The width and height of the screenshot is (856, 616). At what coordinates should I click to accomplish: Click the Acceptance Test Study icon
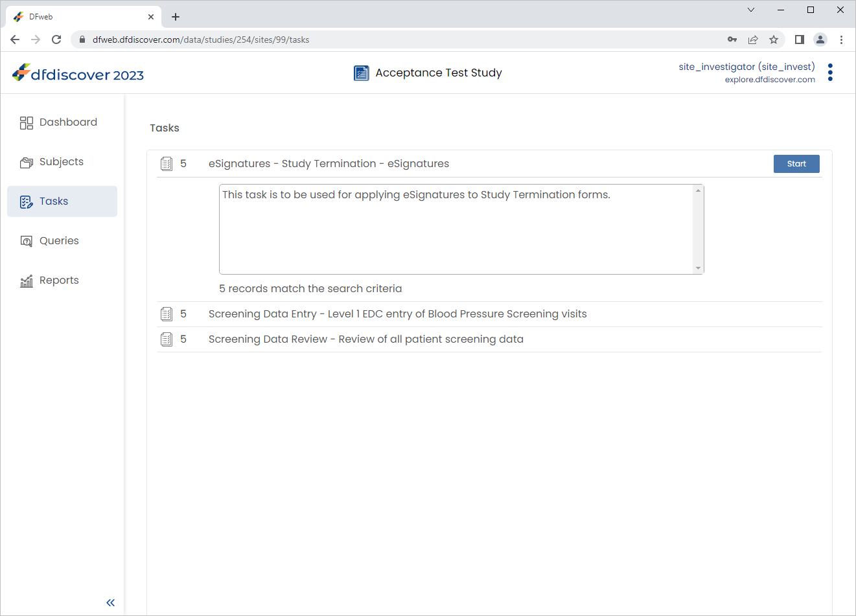coord(361,73)
